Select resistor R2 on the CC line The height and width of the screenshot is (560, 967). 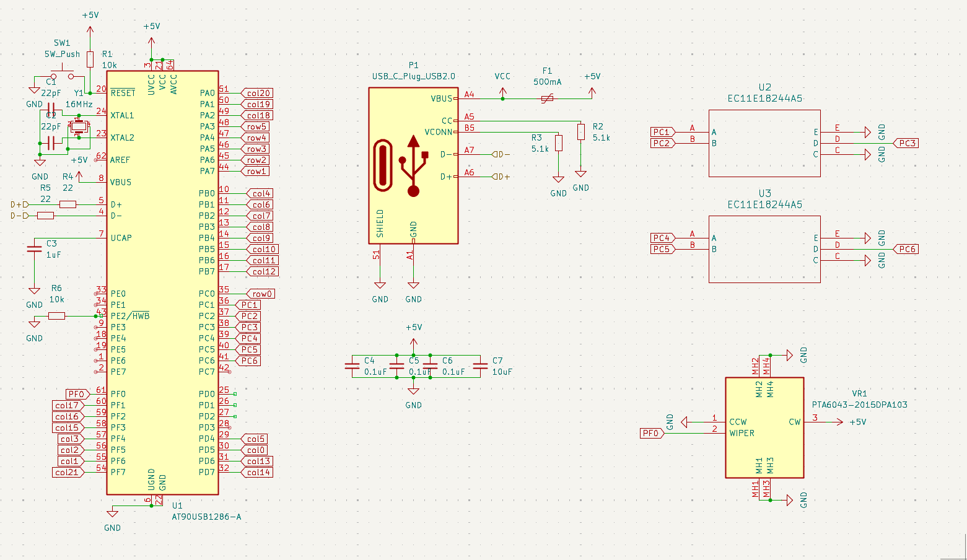point(580,132)
